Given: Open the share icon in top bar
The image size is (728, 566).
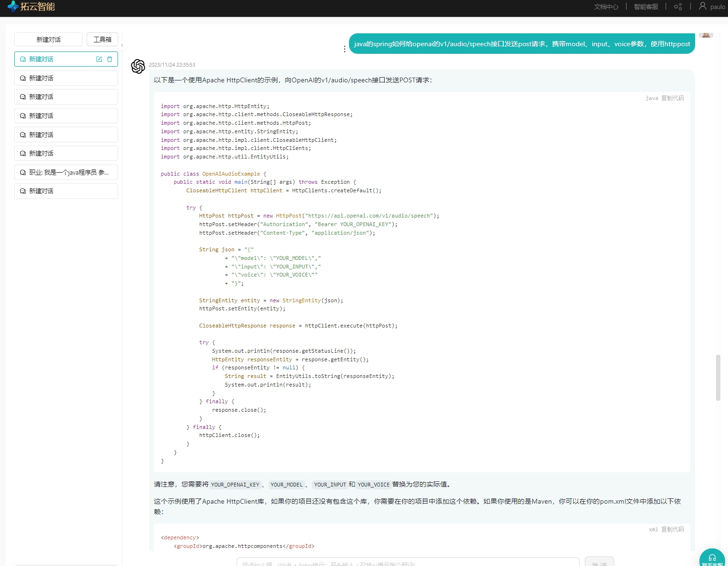Looking at the screenshot, I should 678,7.
